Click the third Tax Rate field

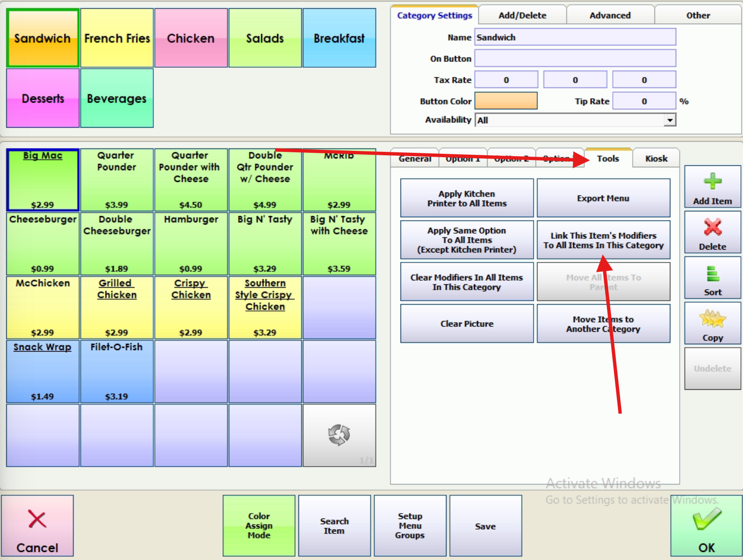coord(644,80)
